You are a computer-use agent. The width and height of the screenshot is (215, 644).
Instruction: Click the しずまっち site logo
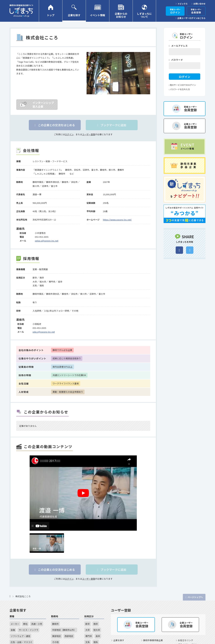click(x=21, y=11)
